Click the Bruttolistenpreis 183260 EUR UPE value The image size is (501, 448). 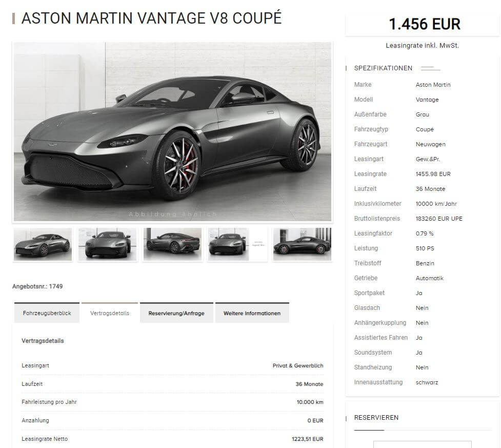click(x=439, y=219)
